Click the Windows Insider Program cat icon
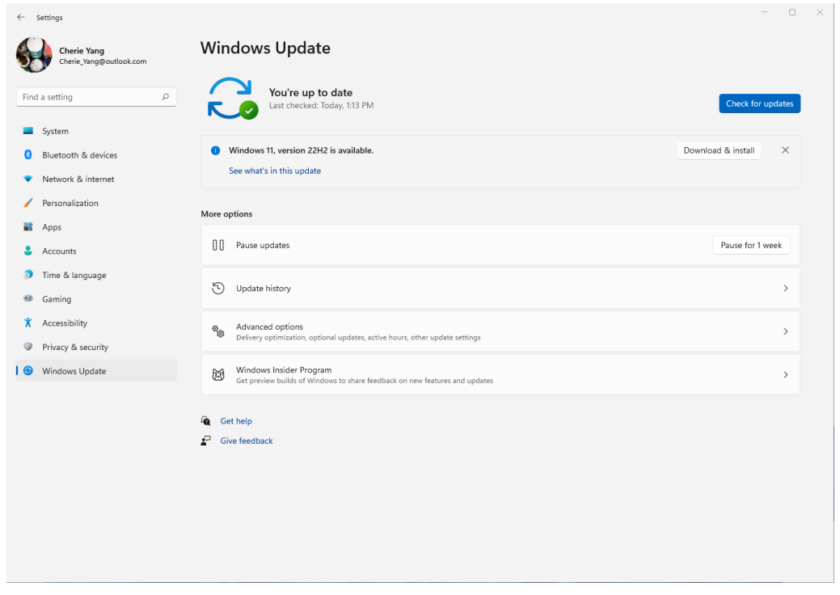 click(x=218, y=375)
